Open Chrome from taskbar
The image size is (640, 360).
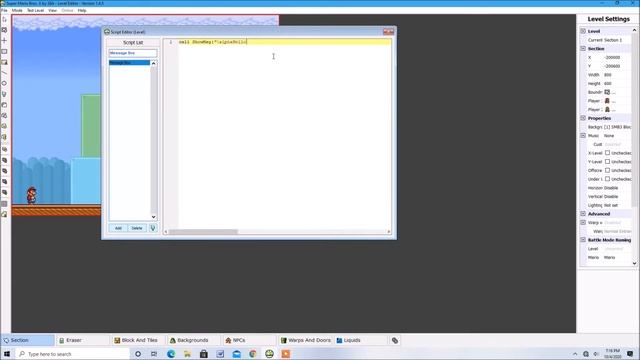[253, 354]
